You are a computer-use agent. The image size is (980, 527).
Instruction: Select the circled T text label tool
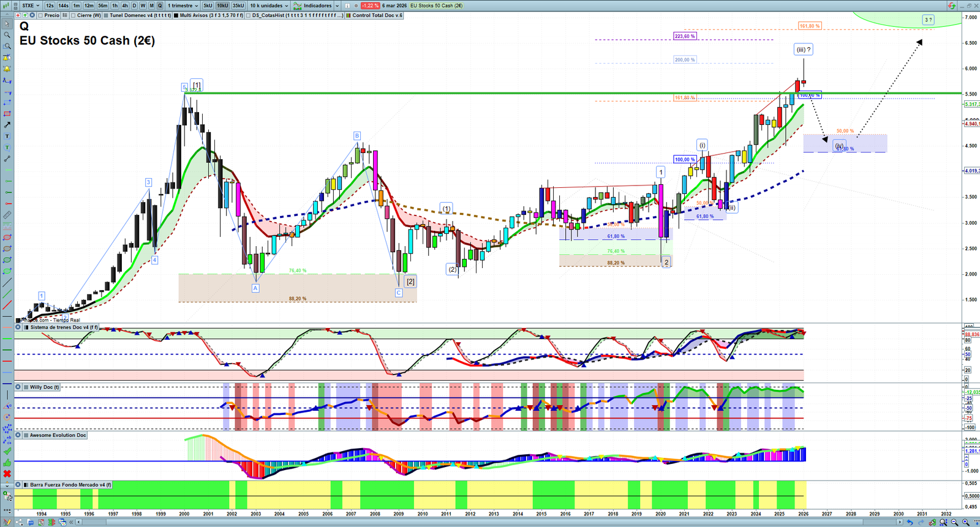click(7, 148)
